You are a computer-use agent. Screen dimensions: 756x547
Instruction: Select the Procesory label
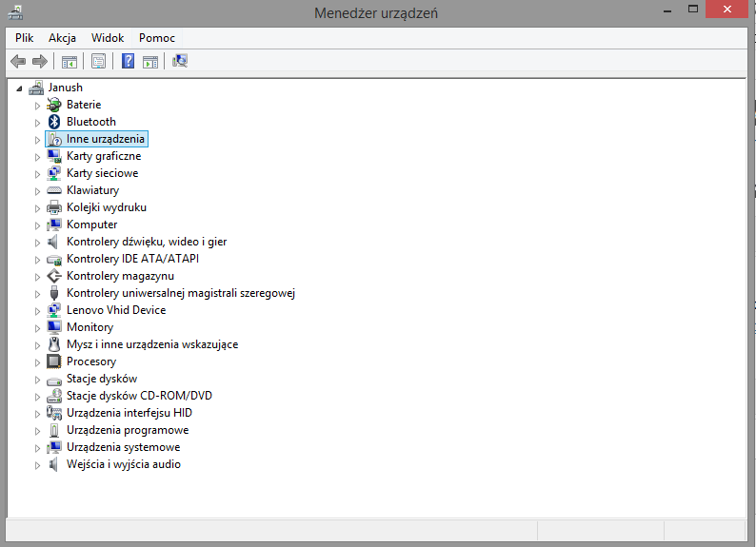91,361
